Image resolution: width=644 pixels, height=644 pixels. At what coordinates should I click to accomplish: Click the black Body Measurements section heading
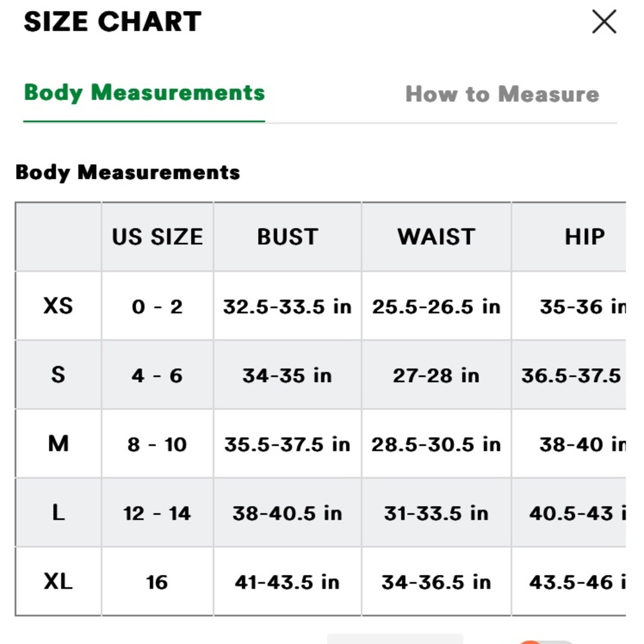[x=128, y=172]
